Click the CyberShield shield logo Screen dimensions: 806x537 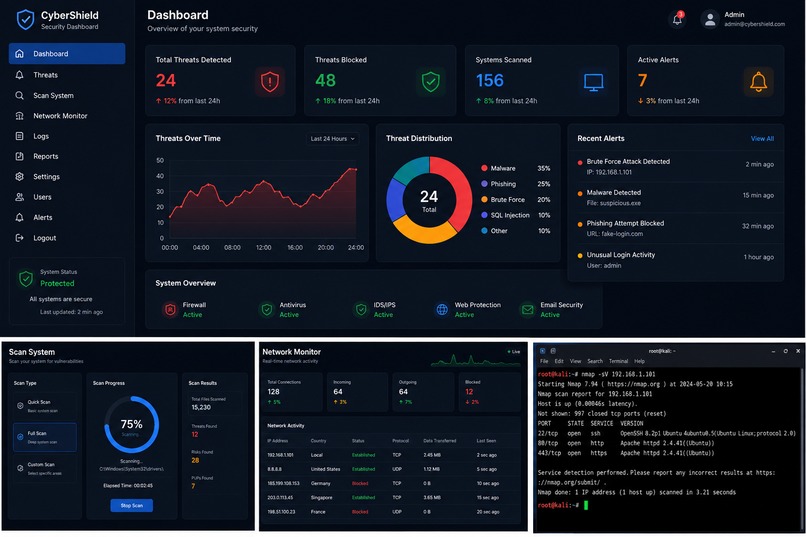(x=25, y=20)
